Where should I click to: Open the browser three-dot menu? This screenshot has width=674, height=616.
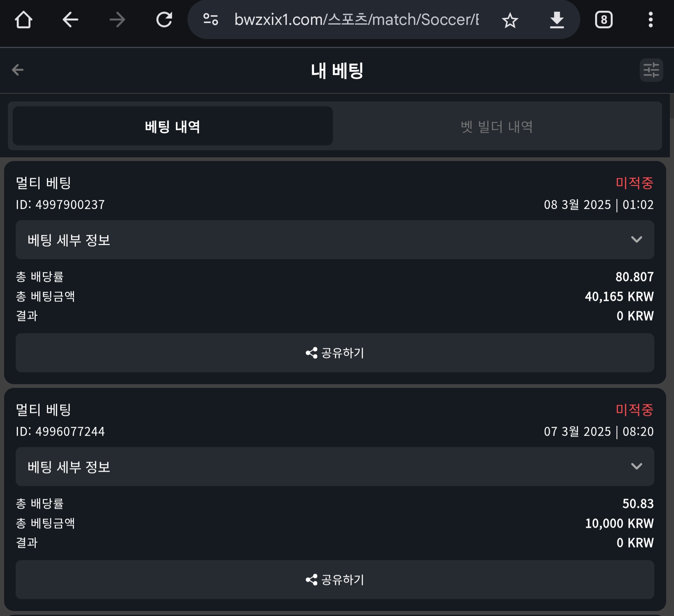tap(651, 20)
